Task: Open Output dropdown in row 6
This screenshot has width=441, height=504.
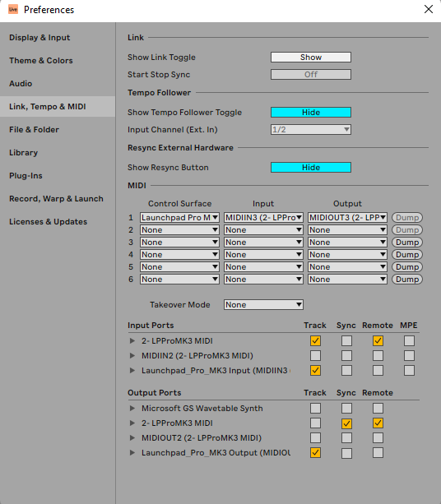Action: click(347, 280)
